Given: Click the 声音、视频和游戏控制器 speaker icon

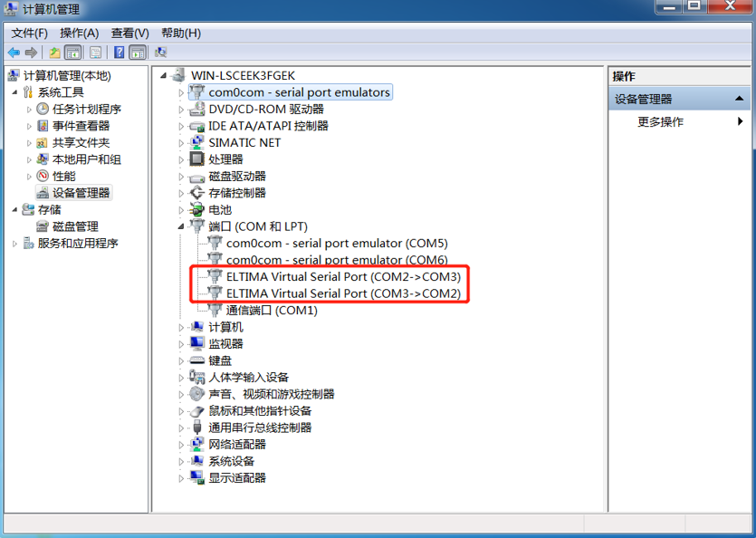Looking at the screenshot, I should (x=196, y=394).
